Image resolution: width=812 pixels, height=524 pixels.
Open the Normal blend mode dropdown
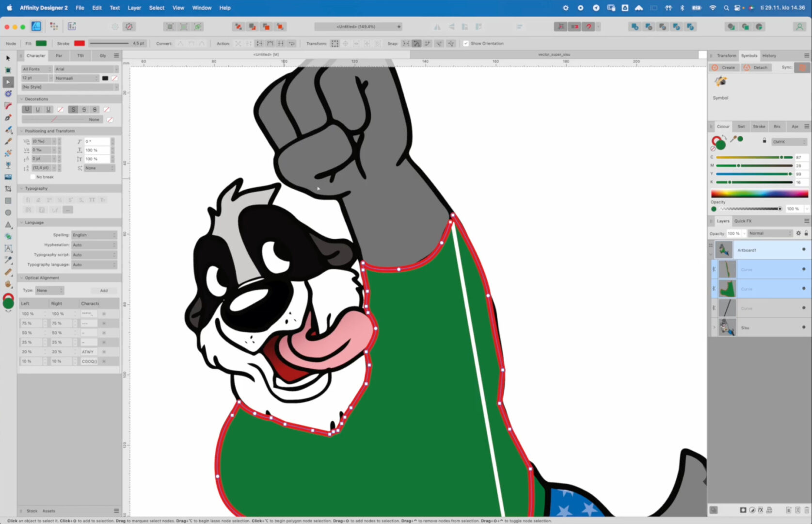(770, 233)
